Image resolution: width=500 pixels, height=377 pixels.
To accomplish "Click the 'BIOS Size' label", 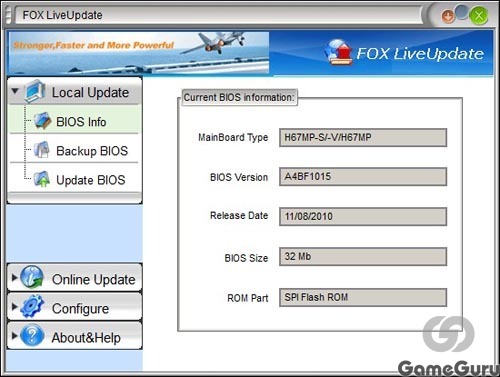I will (x=246, y=258).
